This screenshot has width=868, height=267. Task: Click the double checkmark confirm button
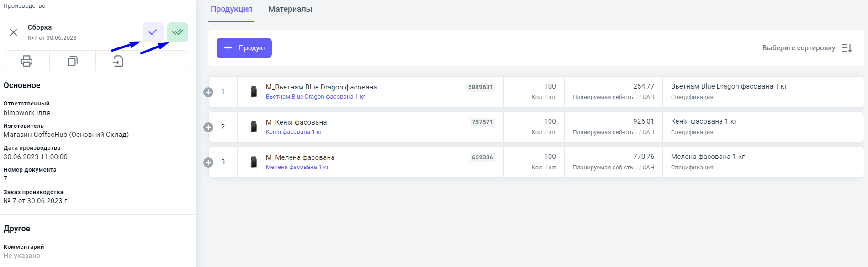[x=178, y=32]
